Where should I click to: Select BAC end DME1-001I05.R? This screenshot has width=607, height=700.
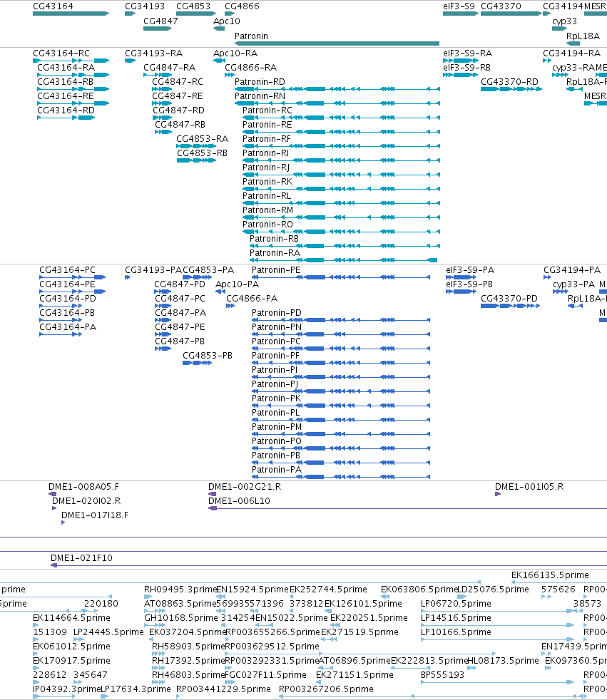[x=498, y=494]
